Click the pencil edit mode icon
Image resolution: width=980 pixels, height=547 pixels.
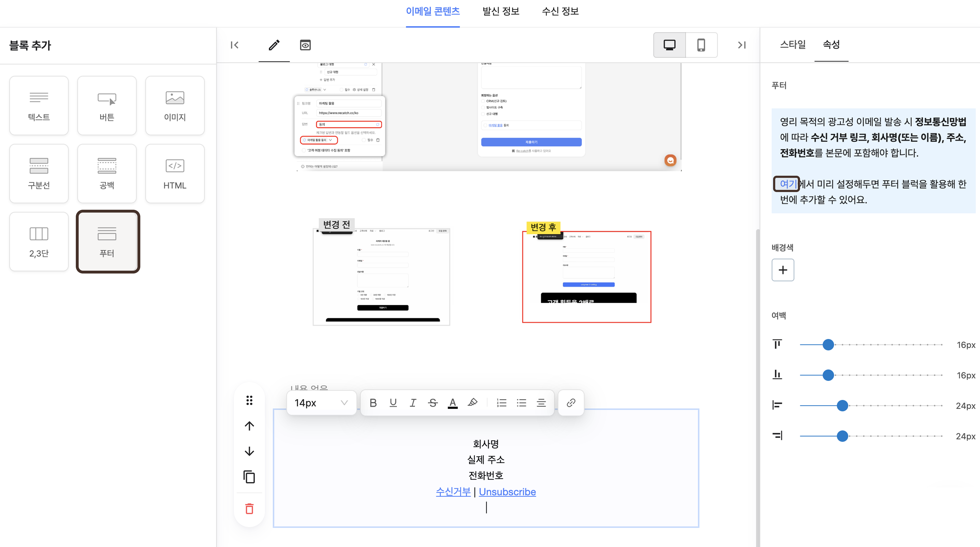click(x=274, y=45)
